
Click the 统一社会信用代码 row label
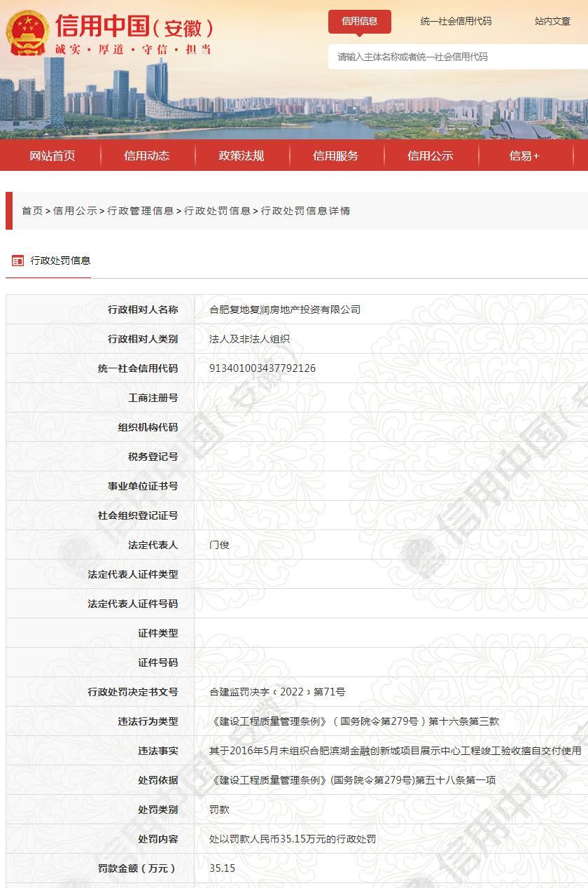click(x=138, y=368)
